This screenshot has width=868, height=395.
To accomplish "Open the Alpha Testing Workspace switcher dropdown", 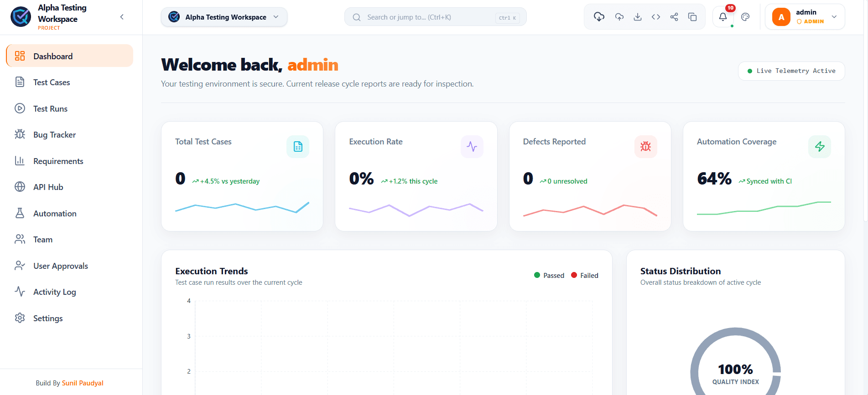I will (224, 17).
